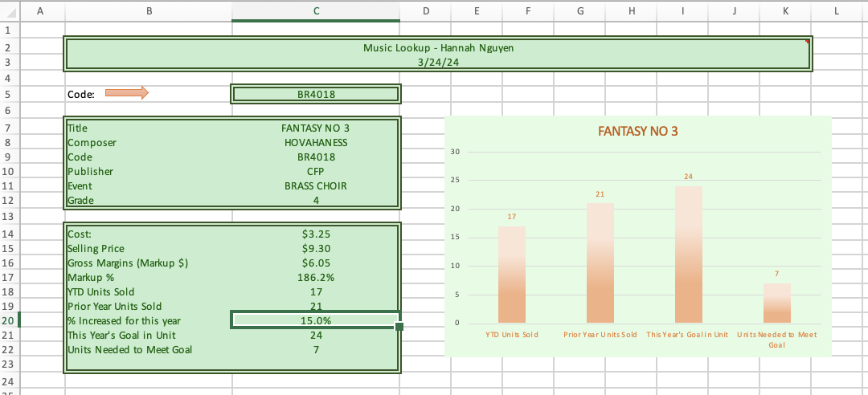Viewport: 868px width, 395px height.
Task: Click the orange arrow shape beside Code
Action: pyautogui.click(x=127, y=93)
